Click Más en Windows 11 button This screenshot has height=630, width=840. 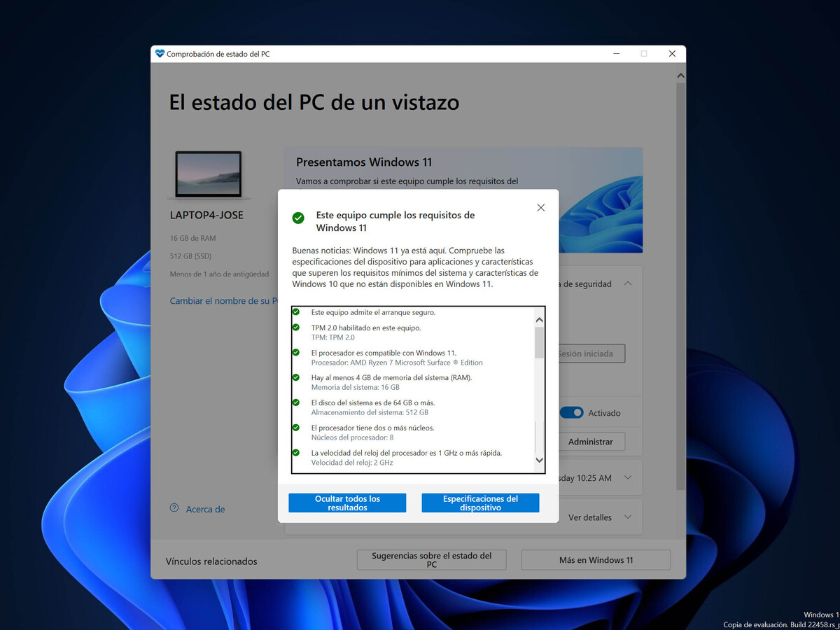point(596,560)
